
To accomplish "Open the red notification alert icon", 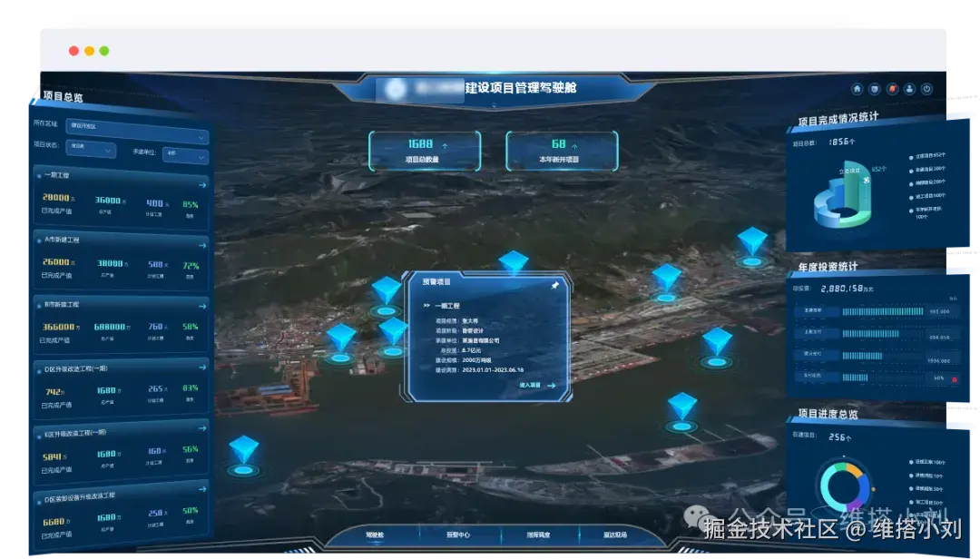I will pos(892,89).
